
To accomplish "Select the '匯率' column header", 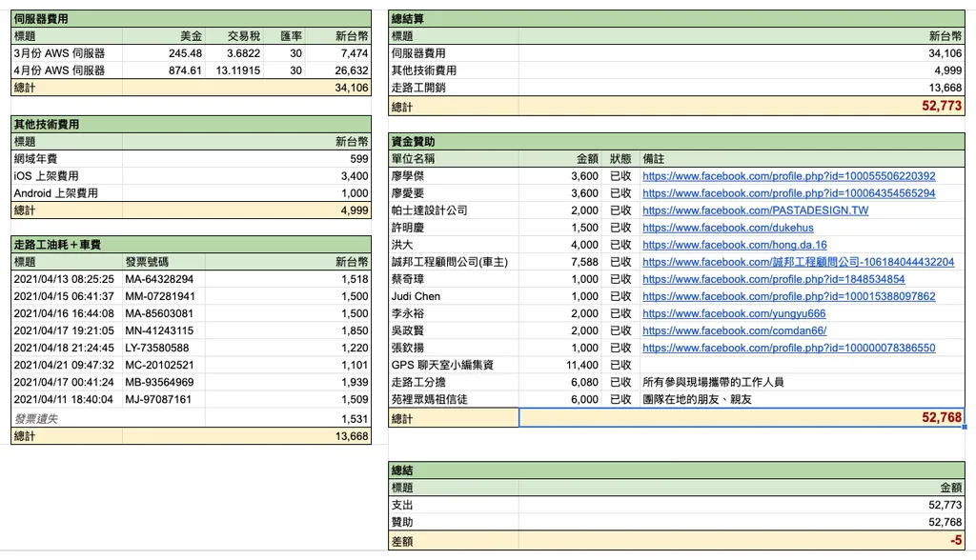I will pyautogui.click(x=284, y=36).
